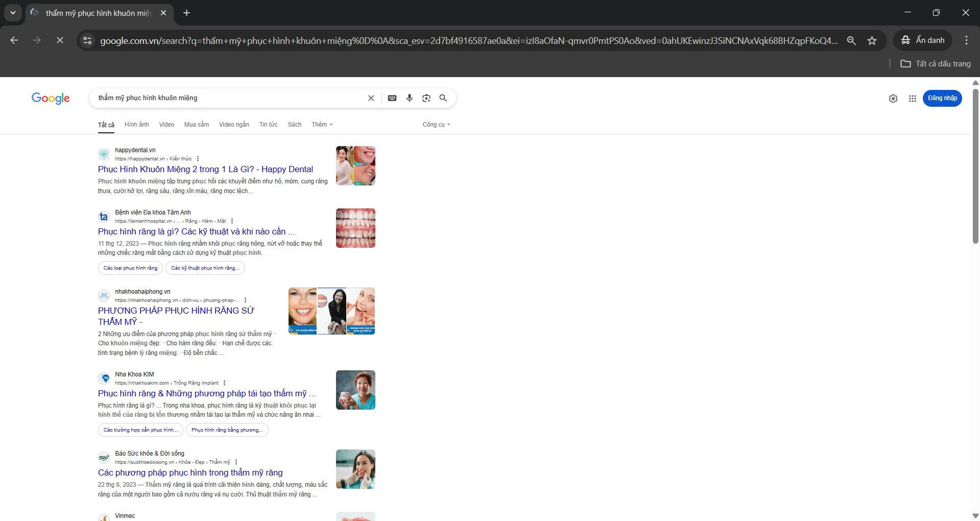Click the page vertical scrollbar thumb
This screenshot has width=980, height=521.
pyautogui.click(x=975, y=166)
